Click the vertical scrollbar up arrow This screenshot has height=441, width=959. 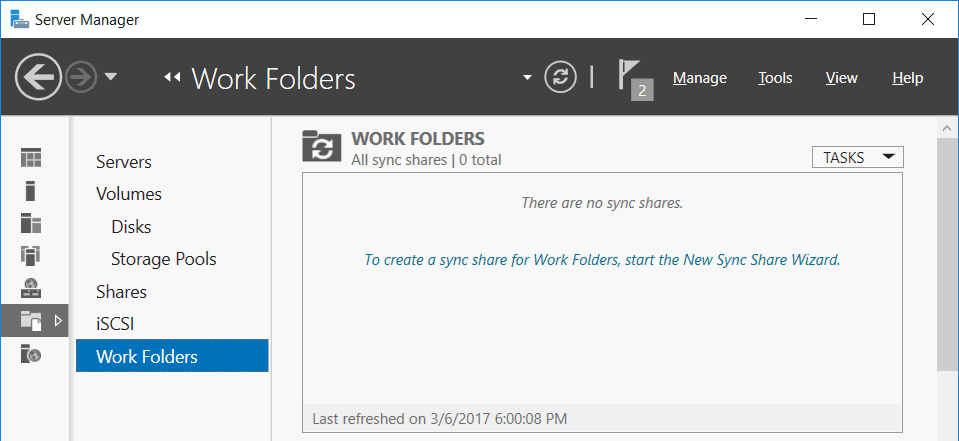(947, 128)
